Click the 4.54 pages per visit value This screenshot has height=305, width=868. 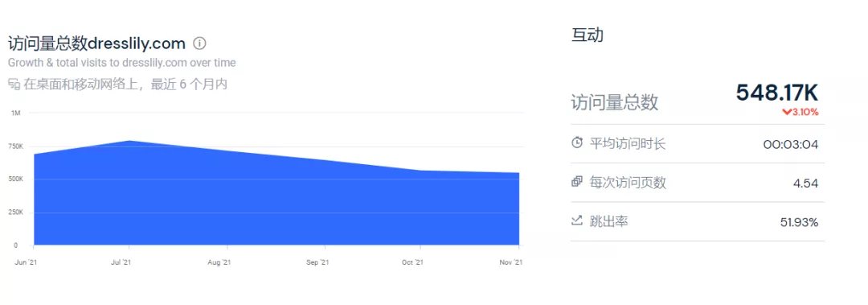(x=805, y=183)
